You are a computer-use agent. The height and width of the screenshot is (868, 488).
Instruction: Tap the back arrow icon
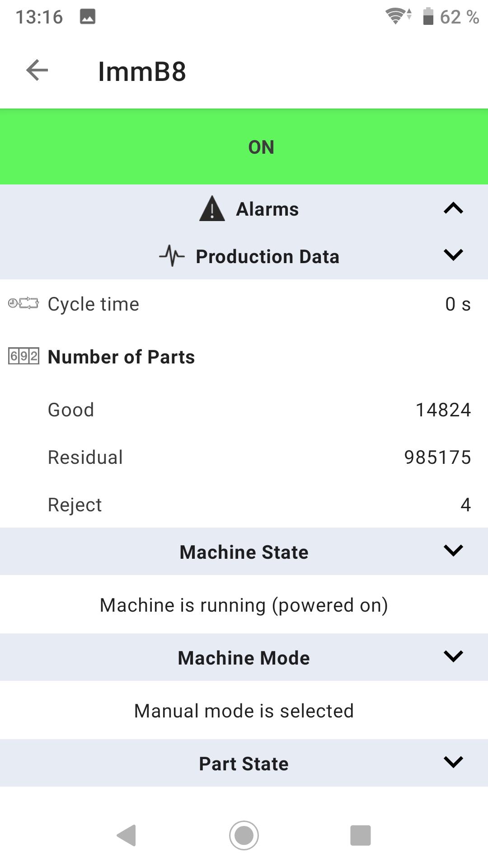point(37,70)
